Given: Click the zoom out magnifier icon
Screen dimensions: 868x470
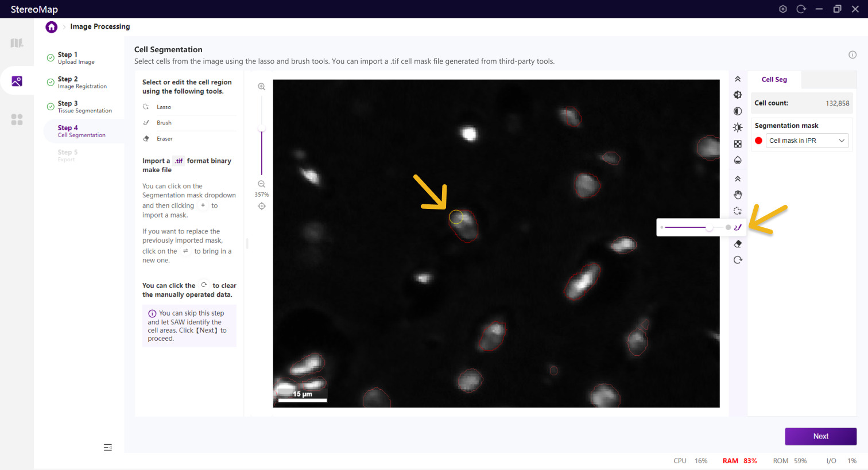Looking at the screenshot, I should point(262,184).
